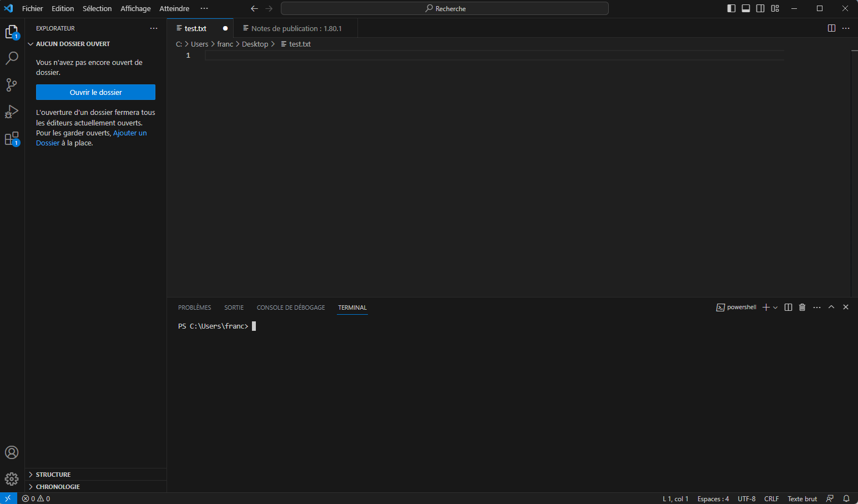Open the terminal profile dropdown chevron
858x504 pixels.
[x=776, y=307]
